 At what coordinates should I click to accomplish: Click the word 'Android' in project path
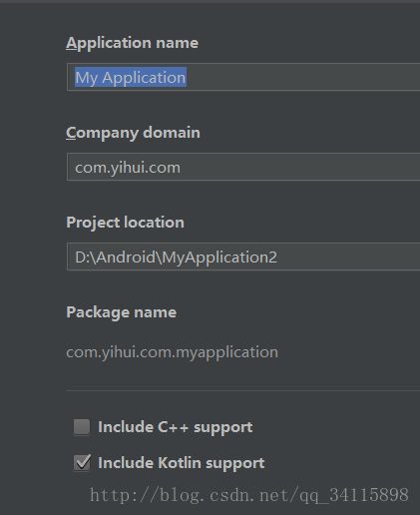127,257
